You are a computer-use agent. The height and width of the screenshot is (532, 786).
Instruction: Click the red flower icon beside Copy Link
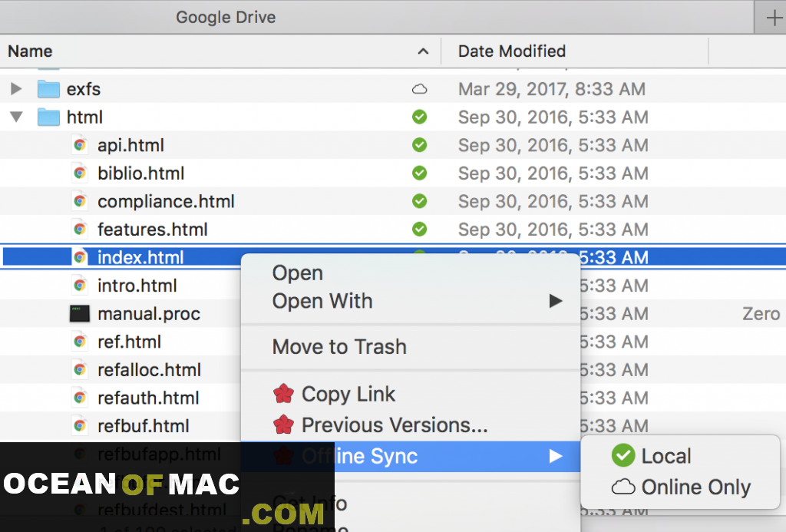click(x=284, y=394)
